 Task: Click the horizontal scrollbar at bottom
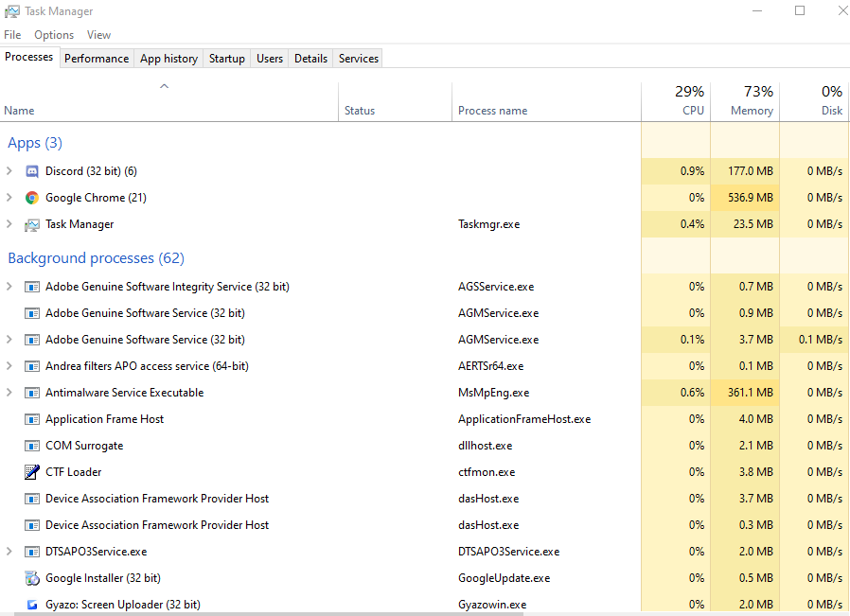269,614
